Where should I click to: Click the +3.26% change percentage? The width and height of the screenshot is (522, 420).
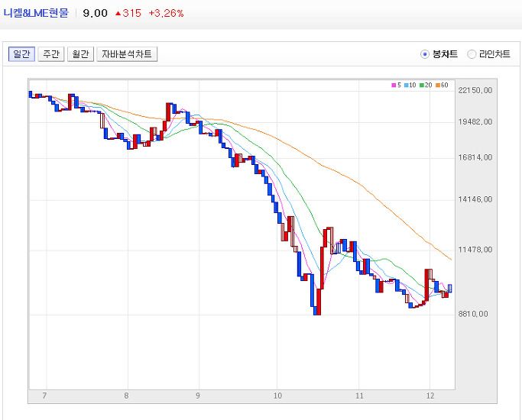pyautogui.click(x=166, y=13)
